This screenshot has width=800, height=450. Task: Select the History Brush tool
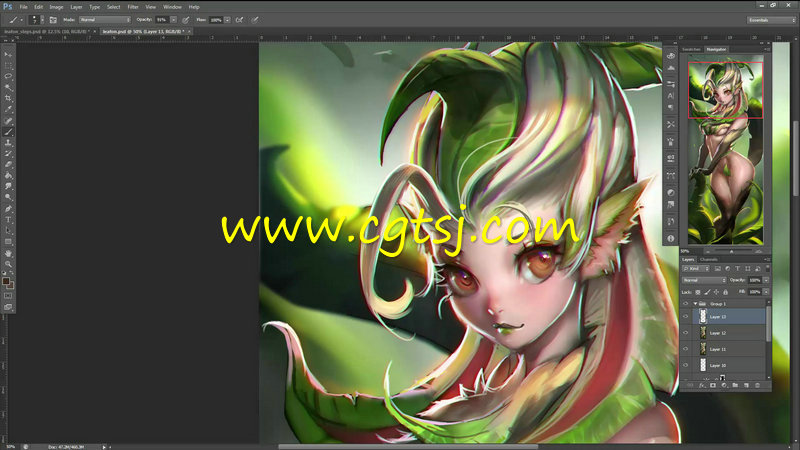pyautogui.click(x=8, y=154)
